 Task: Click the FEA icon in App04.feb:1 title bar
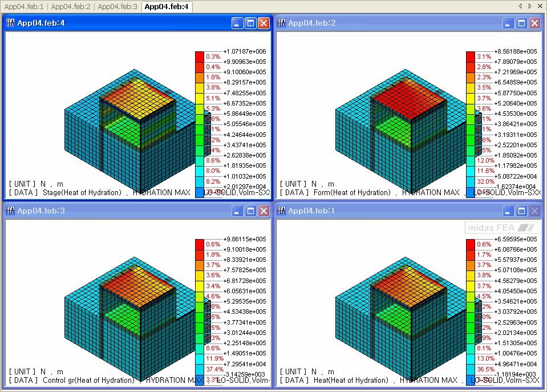(x=281, y=211)
